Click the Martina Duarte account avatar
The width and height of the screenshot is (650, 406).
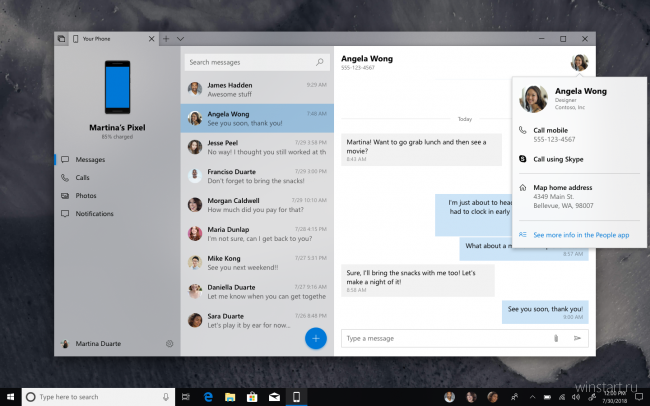[65, 343]
